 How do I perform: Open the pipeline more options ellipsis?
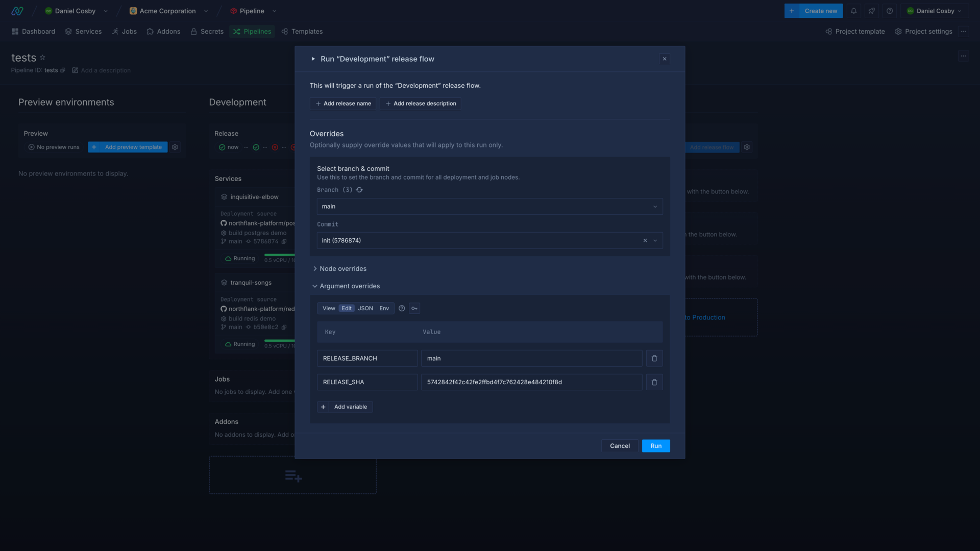tap(963, 56)
